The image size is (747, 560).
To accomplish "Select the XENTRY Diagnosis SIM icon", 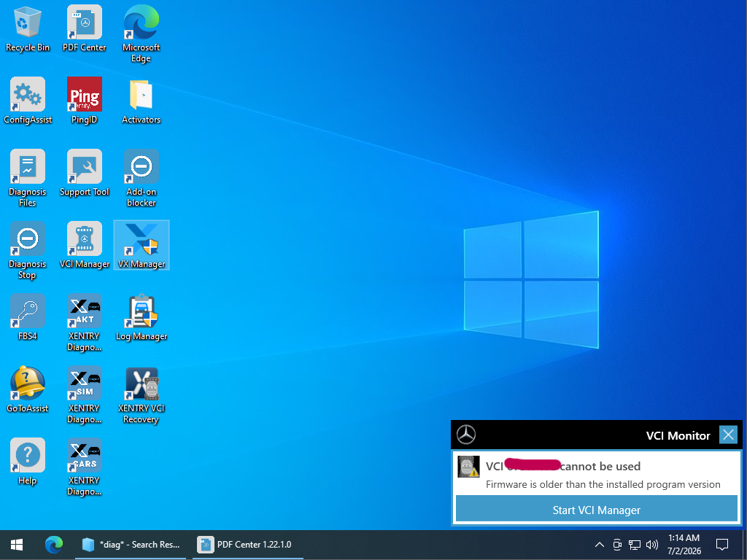I will (85, 395).
